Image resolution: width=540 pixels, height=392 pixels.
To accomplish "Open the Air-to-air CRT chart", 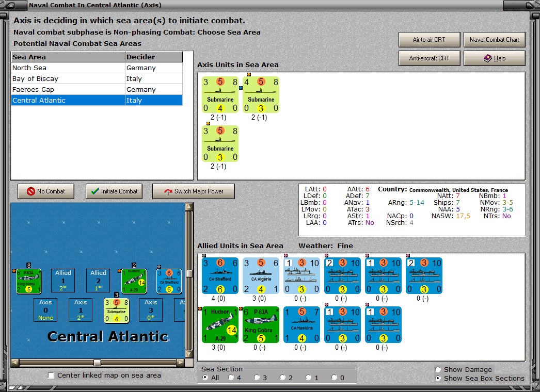I will pos(429,40).
